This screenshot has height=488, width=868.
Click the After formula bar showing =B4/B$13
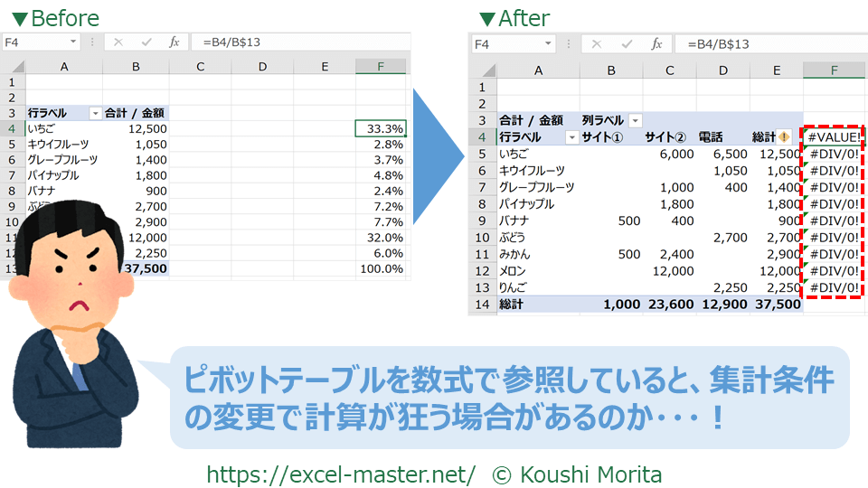tap(769, 44)
